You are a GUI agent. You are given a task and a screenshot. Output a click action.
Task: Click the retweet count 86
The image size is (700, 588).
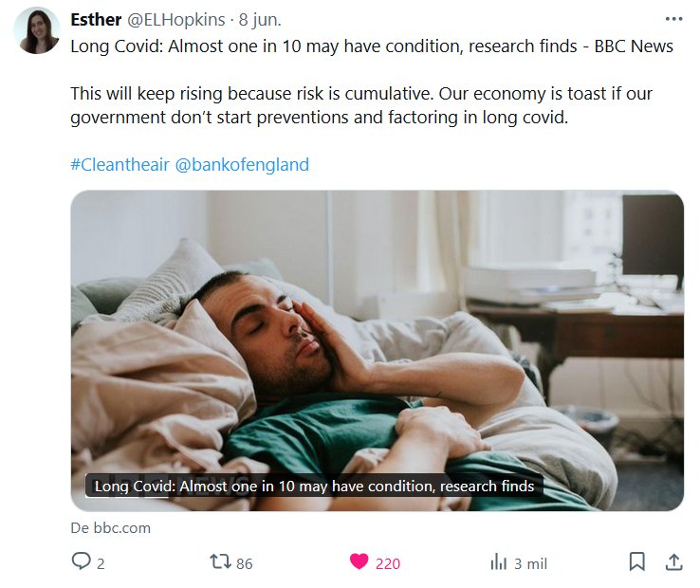(244, 563)
